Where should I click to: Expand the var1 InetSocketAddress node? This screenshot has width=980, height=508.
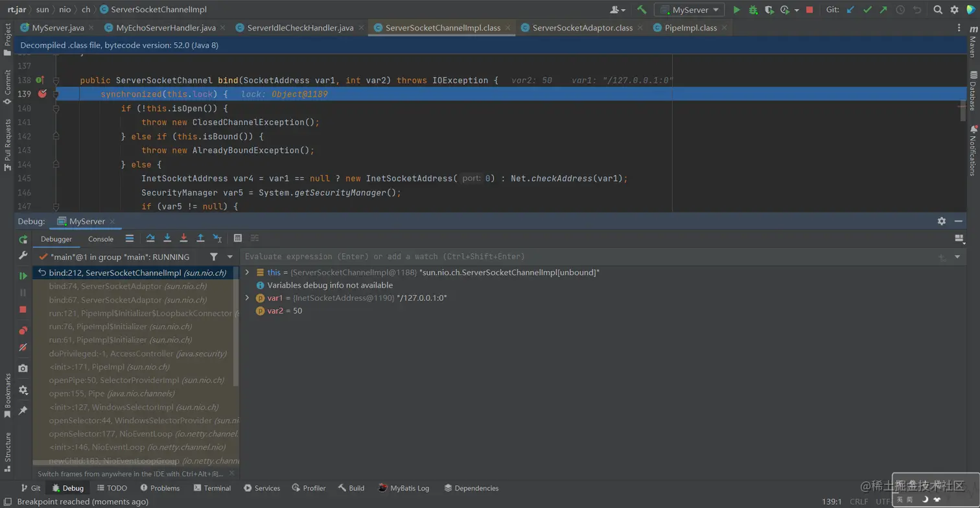click(x=247, y=298)
